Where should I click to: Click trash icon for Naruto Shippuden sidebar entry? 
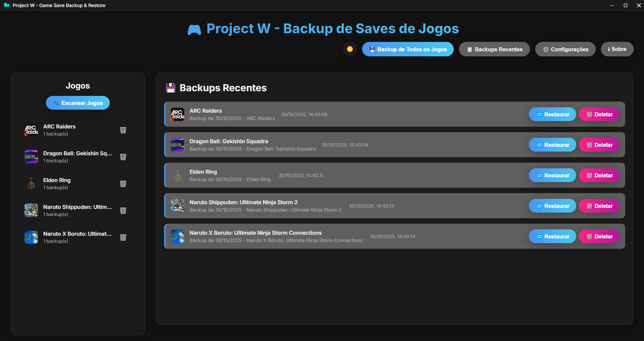[x=123, y=211]
